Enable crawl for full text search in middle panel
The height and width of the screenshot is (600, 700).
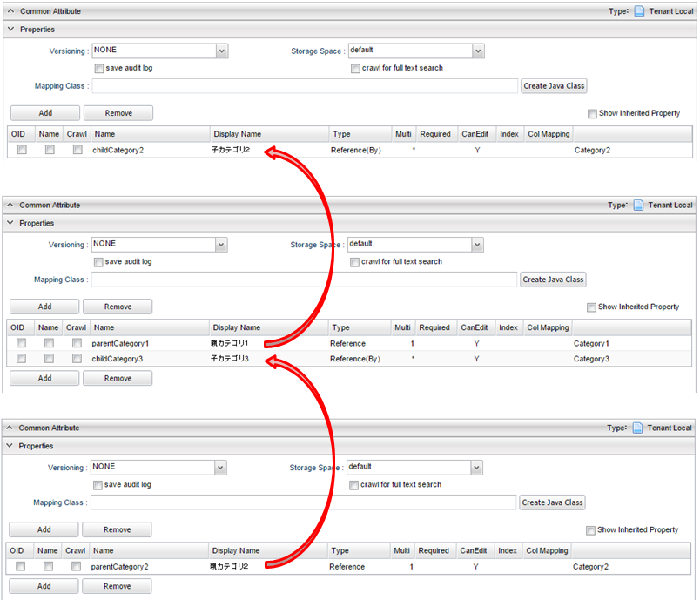(355, 263)
